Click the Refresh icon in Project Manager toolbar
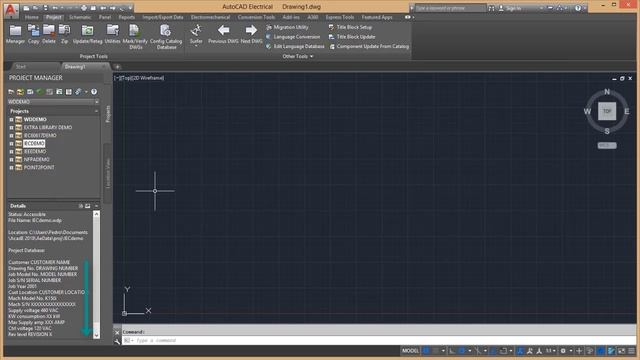This screenshot has height=360, width=640. pos(40,92)
